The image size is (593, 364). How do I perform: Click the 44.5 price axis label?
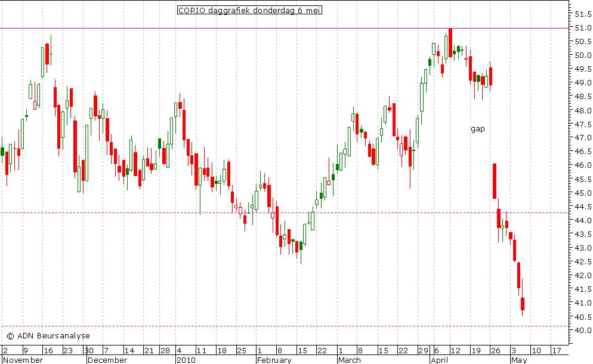click(x=583, y=207)
